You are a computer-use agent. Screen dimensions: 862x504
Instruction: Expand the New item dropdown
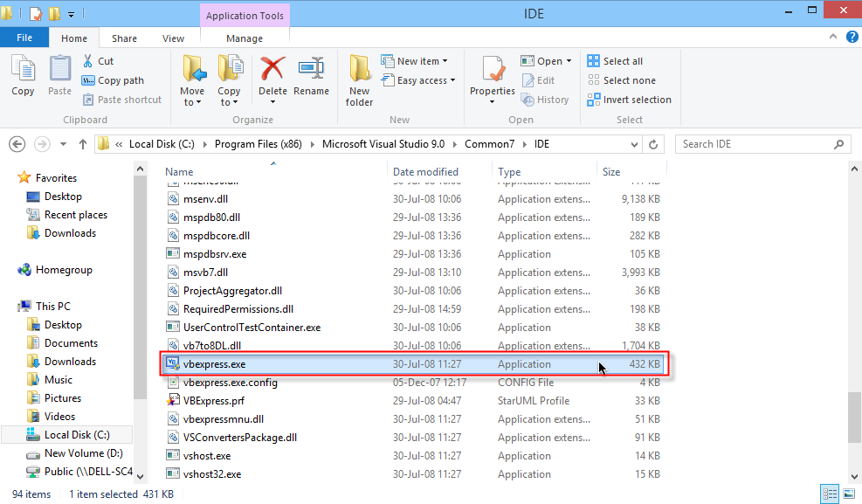pyautogui.click(x=422, y=61)
